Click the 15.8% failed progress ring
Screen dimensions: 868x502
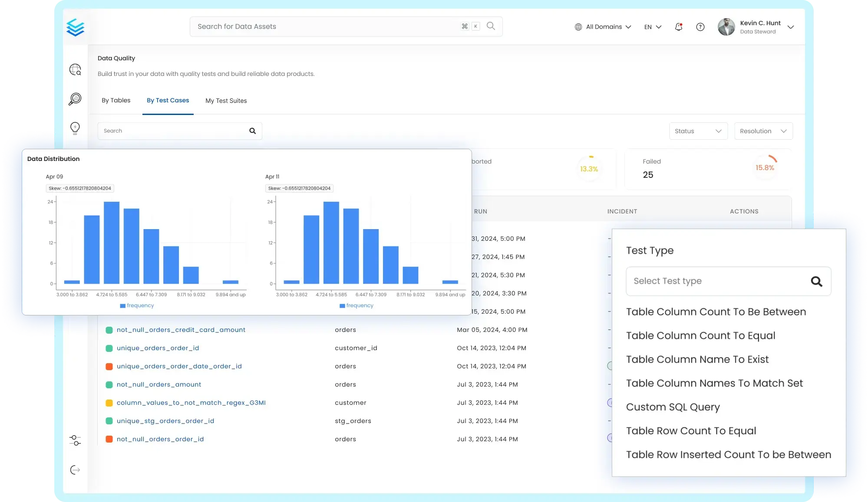coord(765,167)
